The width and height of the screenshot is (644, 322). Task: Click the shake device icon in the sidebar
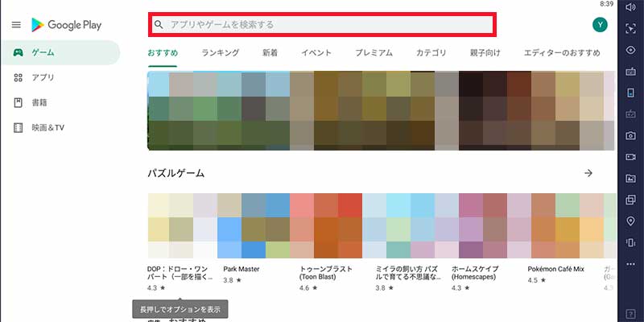(630, 243)
